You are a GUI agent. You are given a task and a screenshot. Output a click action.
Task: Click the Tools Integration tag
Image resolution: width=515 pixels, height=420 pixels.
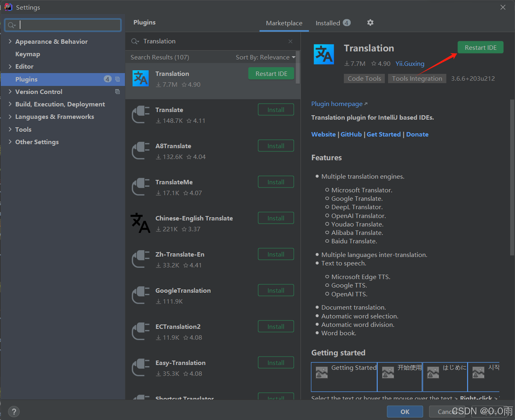pyautogui.click(x=417, y=78)
